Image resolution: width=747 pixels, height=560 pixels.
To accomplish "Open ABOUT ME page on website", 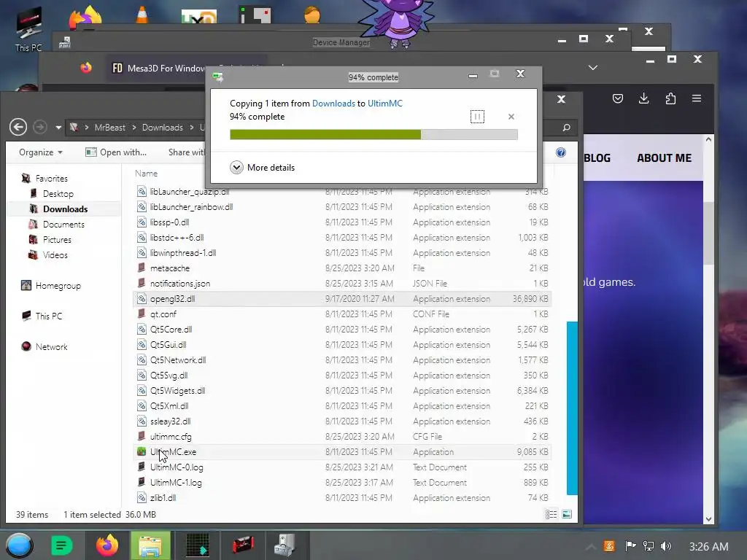I will 664,158.
